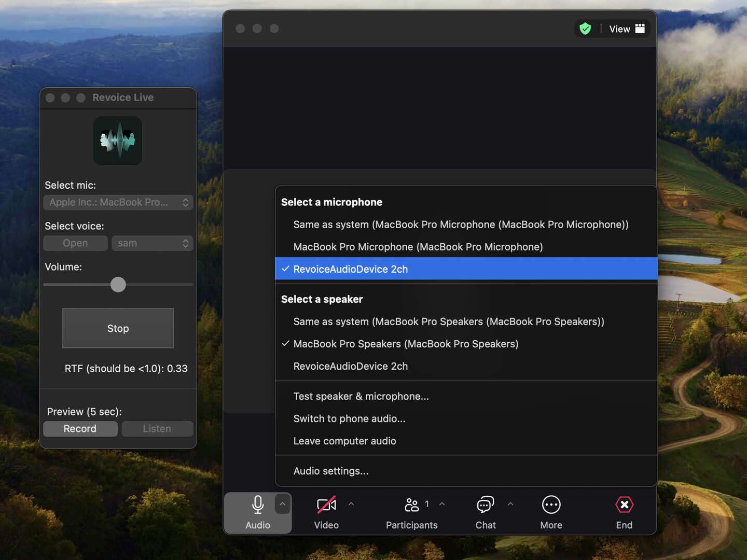Adjust the Volume slider knob

click(x=118, y=285)
